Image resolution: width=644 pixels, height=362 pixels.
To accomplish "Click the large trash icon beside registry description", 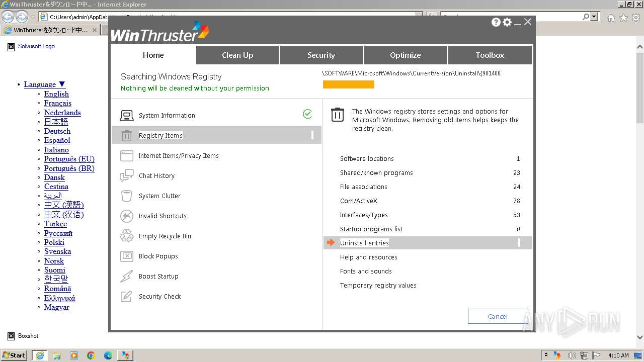I will coord(338,115).
